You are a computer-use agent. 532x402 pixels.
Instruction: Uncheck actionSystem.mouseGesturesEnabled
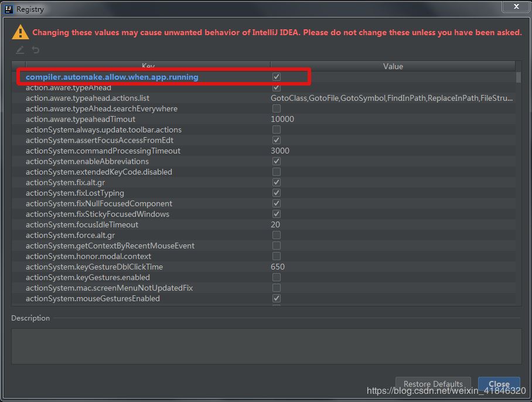point(275,298)
